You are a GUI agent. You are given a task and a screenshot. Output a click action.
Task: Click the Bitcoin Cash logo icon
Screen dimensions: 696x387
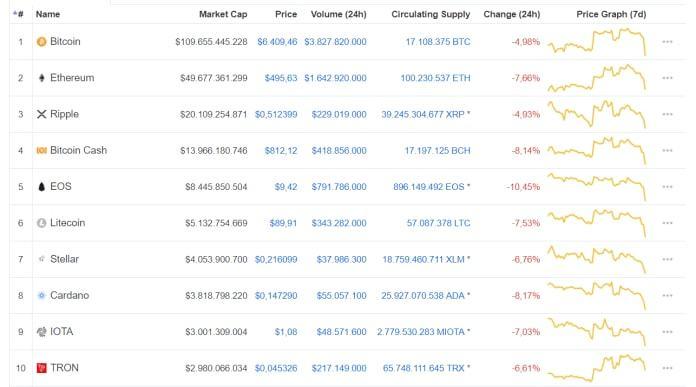point(41,150)
